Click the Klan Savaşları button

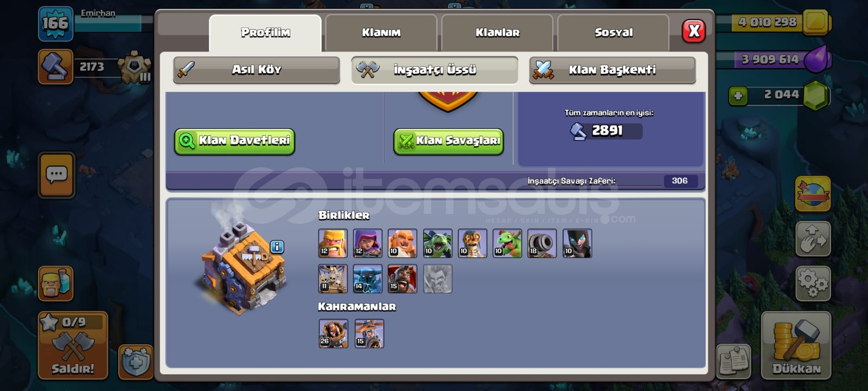[x=449, y=141]
